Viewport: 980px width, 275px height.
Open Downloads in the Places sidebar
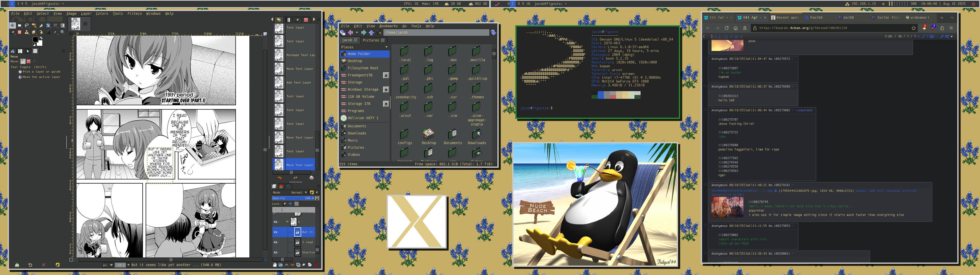coord(357,133)
